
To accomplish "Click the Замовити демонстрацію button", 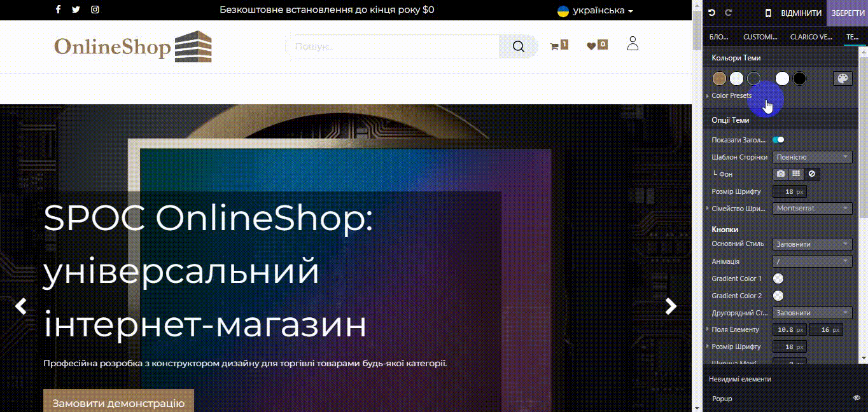I will 118,403.
